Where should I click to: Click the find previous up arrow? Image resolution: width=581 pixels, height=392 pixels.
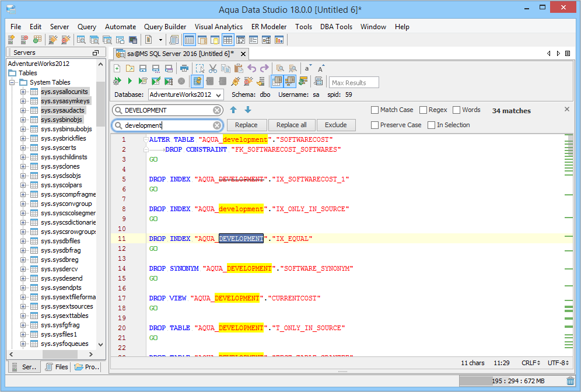pyautogui.click(x=233, y=110)
